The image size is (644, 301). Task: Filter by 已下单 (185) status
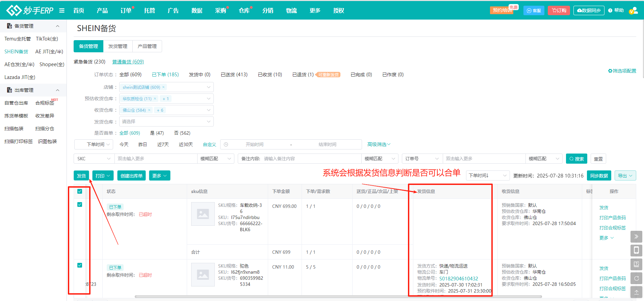coord(165,75)
